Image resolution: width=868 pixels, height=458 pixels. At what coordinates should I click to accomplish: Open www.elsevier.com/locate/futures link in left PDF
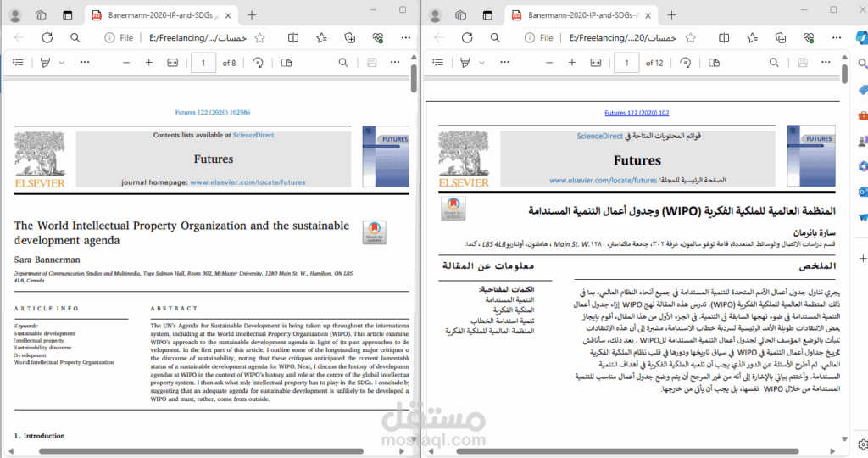pos(248,182)
